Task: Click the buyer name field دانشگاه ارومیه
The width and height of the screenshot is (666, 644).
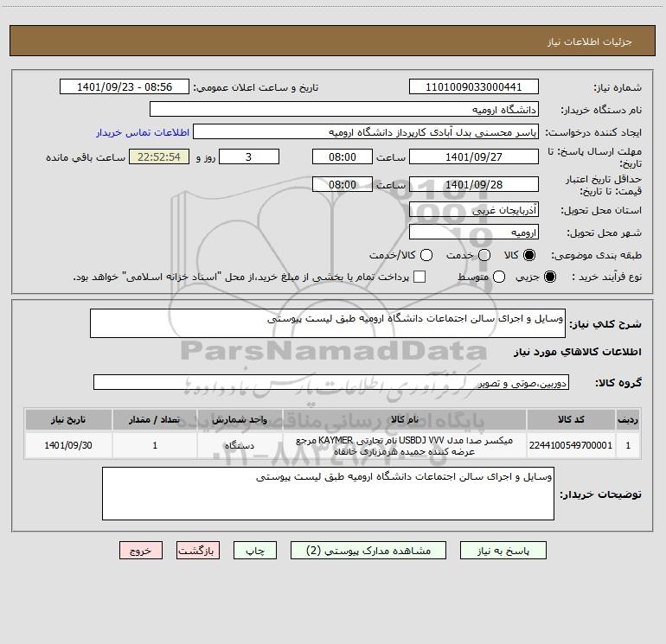Action: 344,109
